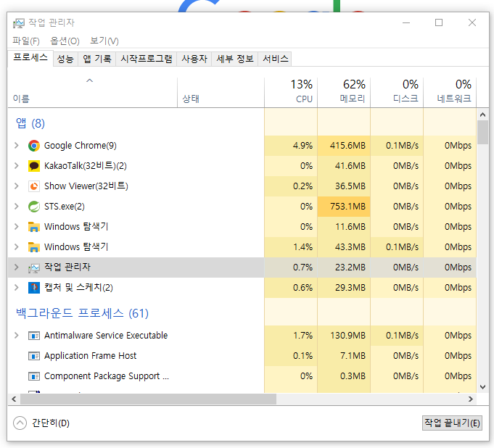Select the Application Frame Host row

(242, 356)
